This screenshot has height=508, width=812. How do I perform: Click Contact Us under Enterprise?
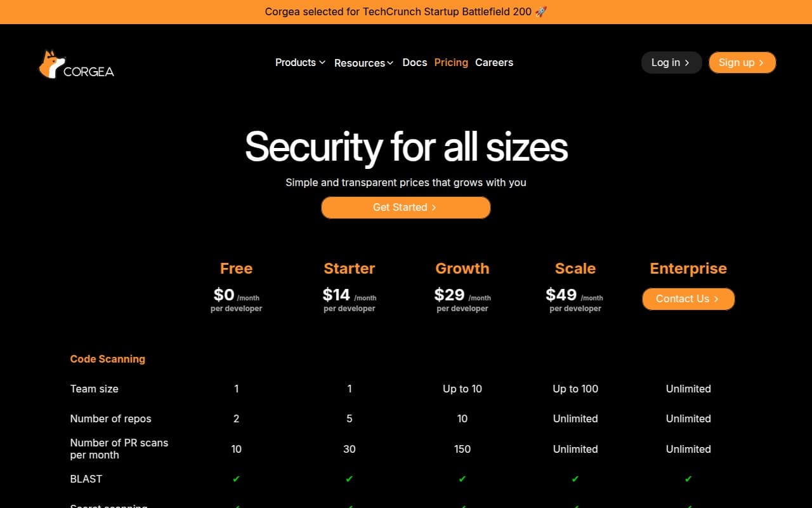688,298
